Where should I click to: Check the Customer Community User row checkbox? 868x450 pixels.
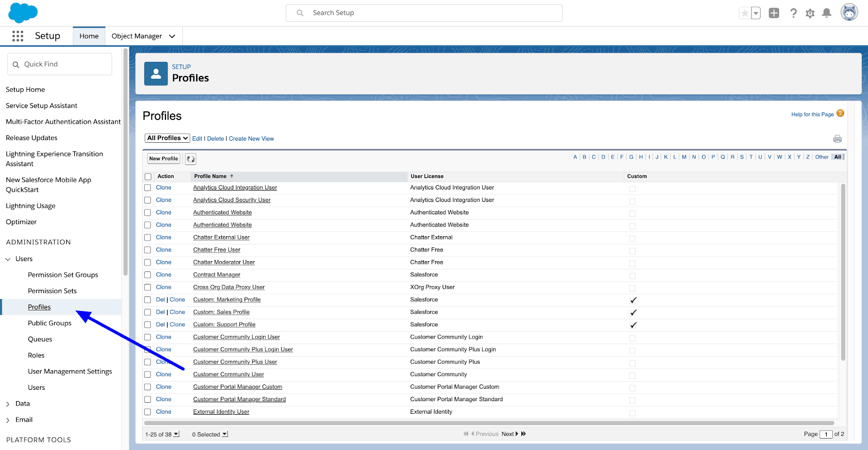coord(148,375)
